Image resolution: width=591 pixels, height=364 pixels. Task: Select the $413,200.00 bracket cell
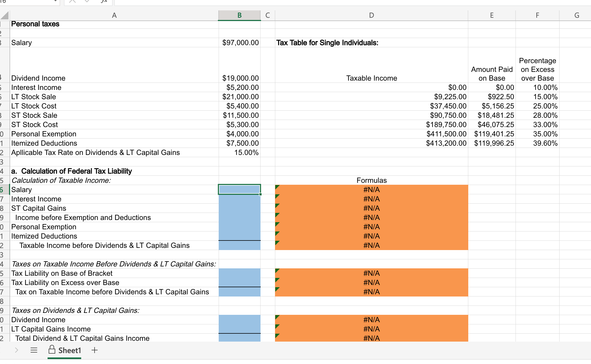pyautogui.click(x=371, y=143)
